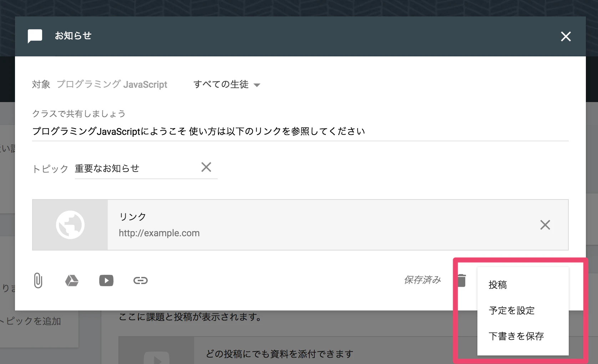Click the insert link chain icon
Viewport: 598px width, 364px height.
click(141, 280)
